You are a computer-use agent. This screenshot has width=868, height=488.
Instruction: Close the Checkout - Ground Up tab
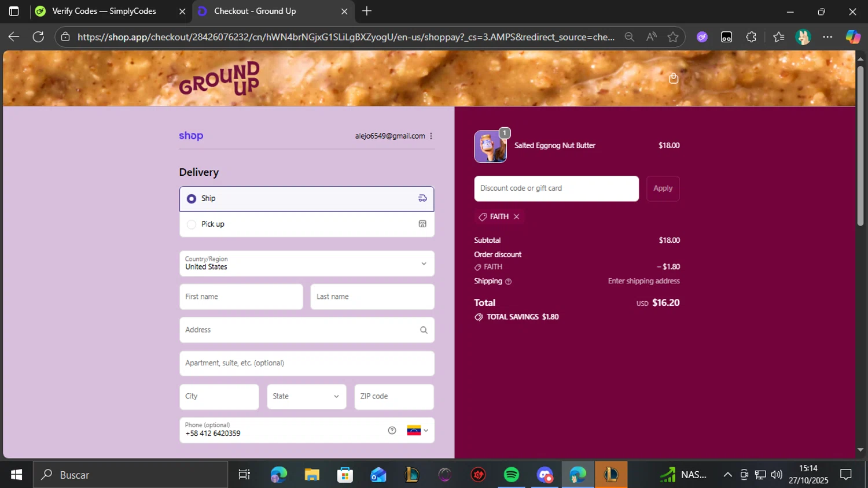tap(344, 12)
